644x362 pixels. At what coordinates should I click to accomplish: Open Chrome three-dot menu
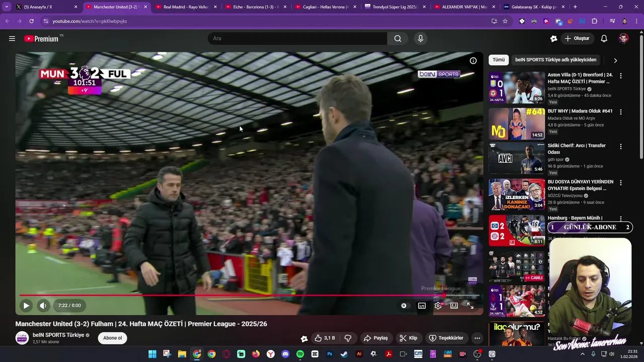(x=636, y=21)
